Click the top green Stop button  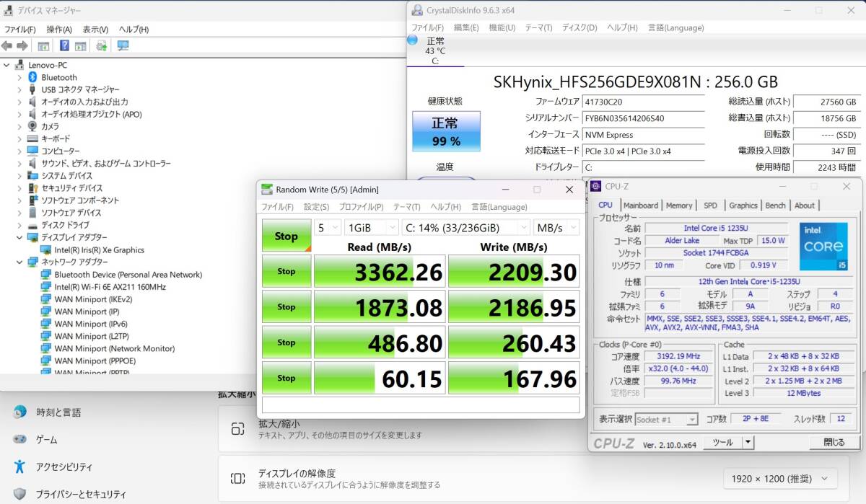286,236
